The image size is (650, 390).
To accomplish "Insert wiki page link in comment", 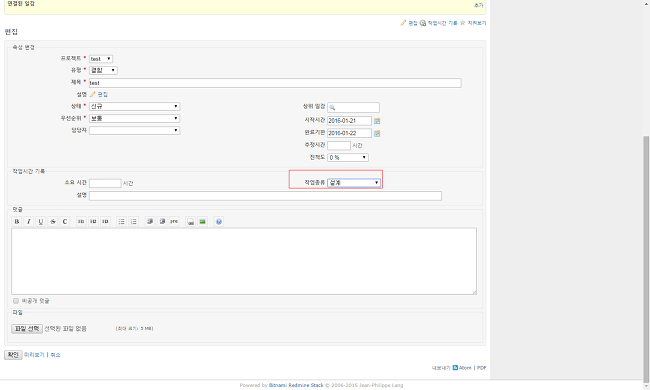I will tap(190, 222).
